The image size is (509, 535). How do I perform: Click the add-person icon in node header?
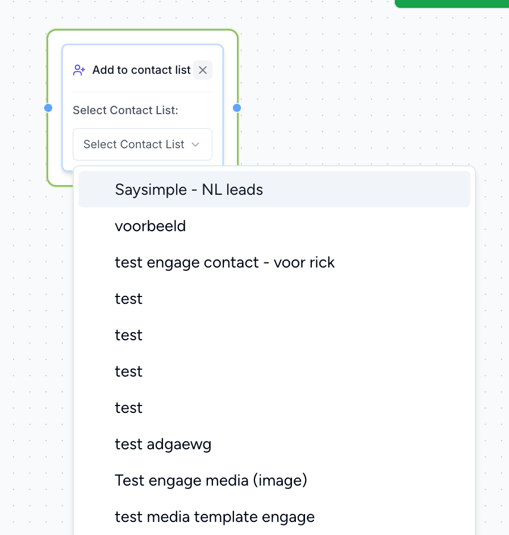tap(79, 70)
